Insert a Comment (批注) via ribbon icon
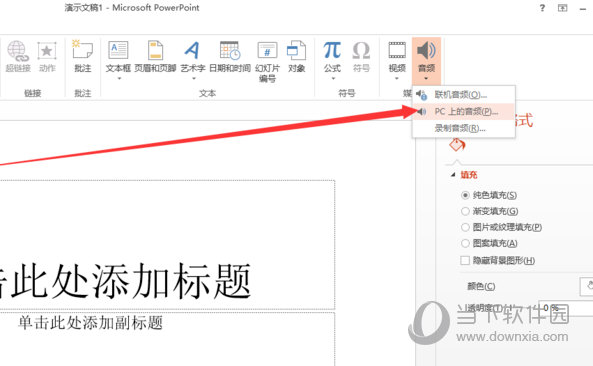Image resolution: width=593 pixels, height=366 pixels. tap(82, 50)
